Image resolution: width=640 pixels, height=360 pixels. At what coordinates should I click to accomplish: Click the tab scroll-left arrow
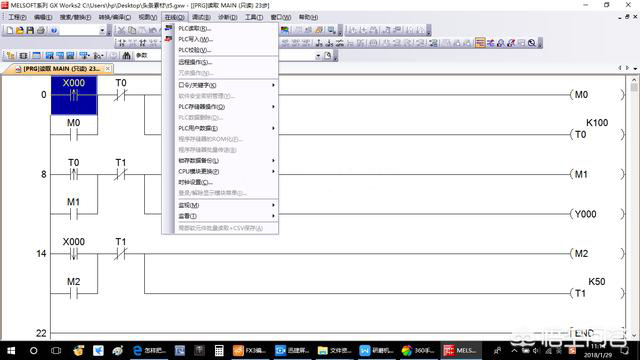point(620,68)
